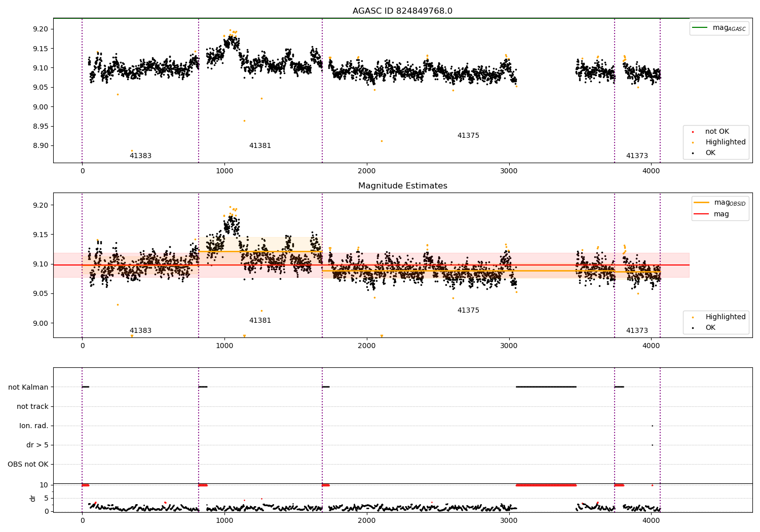Viewport: 760px width, 532px height.
Task: Click obsid label 41373 in middle plot
Action: point(637,331)
